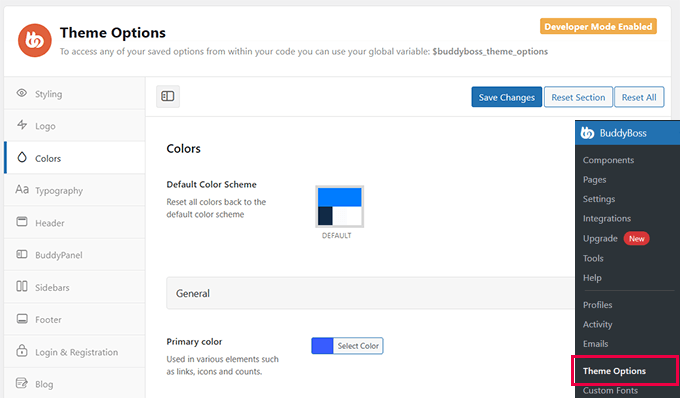Open BuddyBoss admin menu header

(628, 133)
